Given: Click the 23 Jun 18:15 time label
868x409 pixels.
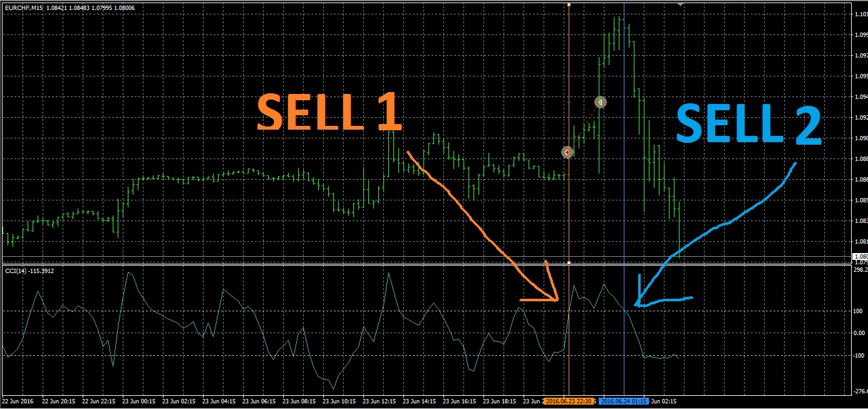Looking at the screenshot, I should point(499,401).
